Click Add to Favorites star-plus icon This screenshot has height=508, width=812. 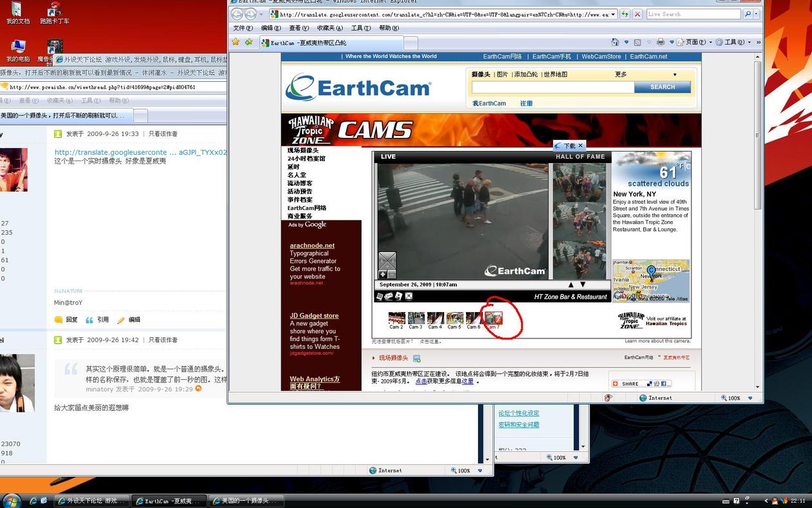tap(249, 42)
